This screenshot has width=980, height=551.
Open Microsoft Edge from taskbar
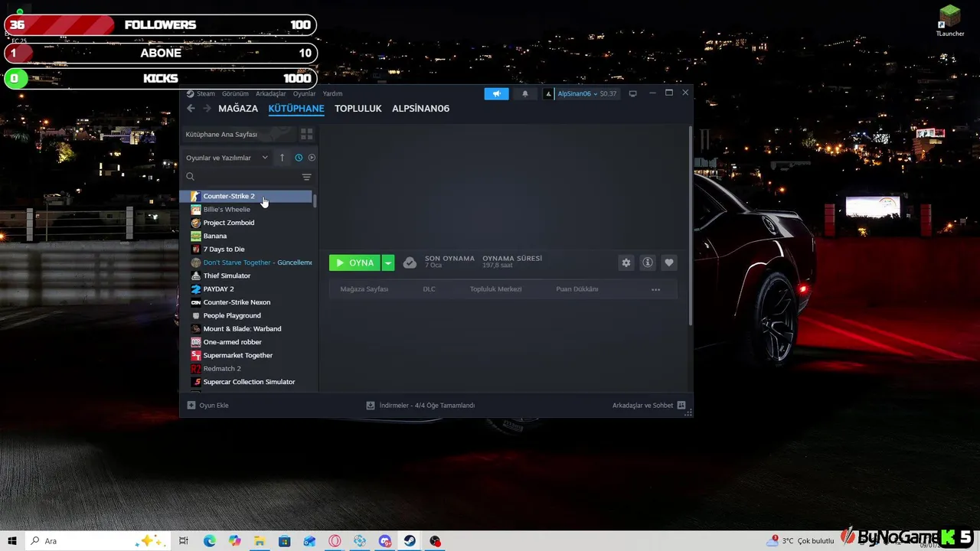coord(209,541)
